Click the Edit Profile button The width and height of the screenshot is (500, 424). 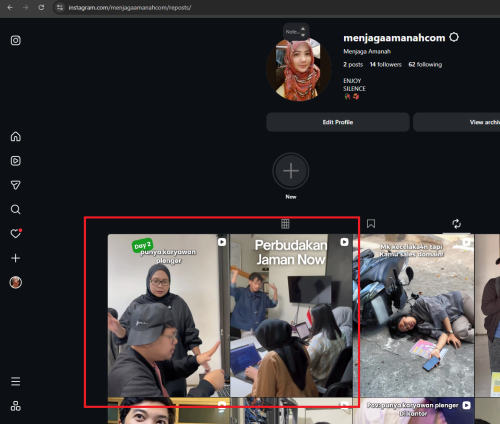(338, 122)
